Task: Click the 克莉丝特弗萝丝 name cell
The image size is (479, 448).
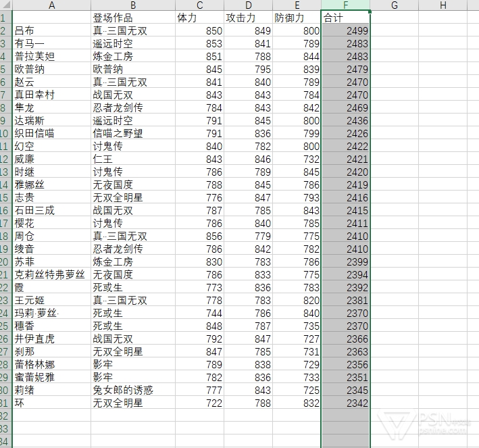Action: point(51,274)
